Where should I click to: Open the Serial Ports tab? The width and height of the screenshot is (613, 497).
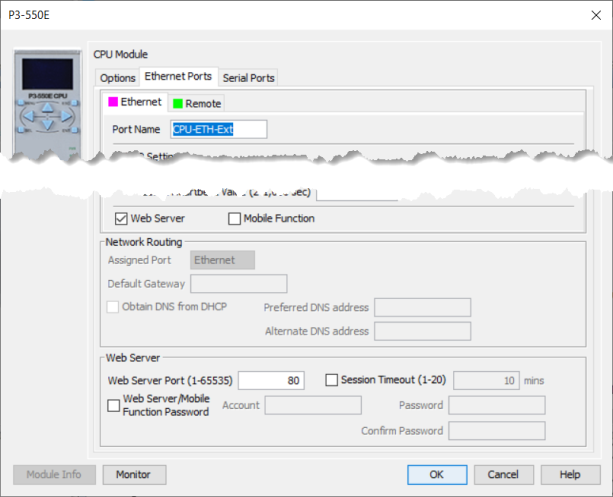(248, 77)
